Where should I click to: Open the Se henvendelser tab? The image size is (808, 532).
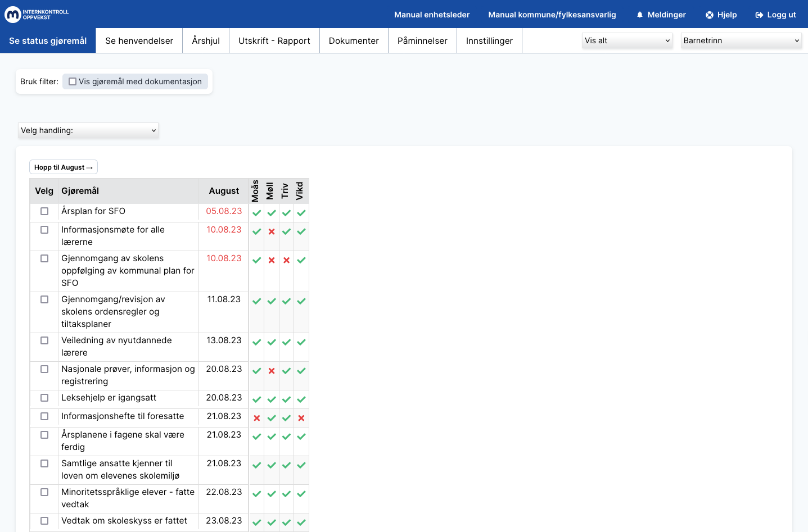[139, 40]
